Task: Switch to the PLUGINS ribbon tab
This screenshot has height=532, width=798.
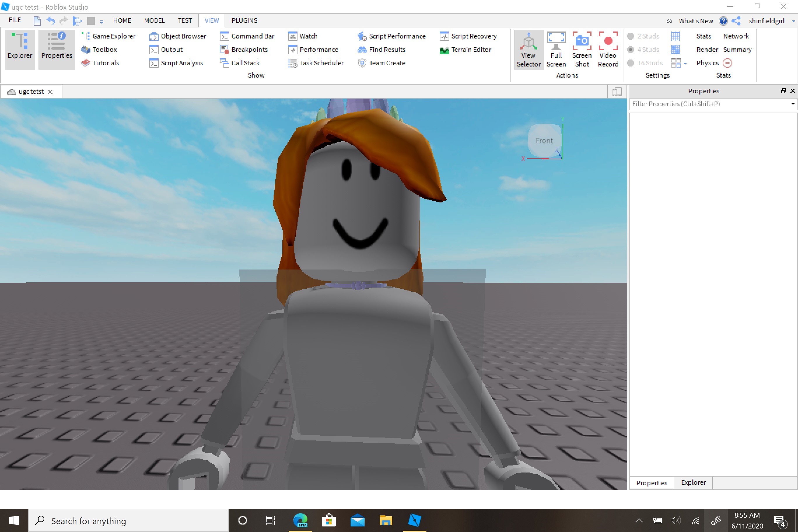Action: [x=244, y=20]
